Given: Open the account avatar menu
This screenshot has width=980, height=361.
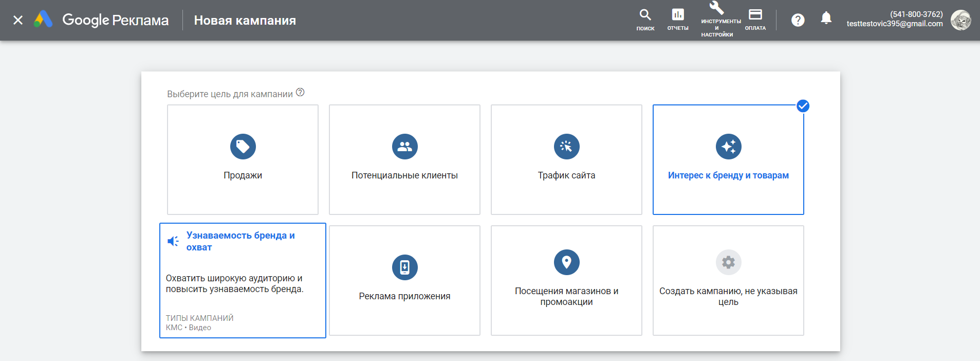Looking at the screenshot, I should [960, 20].
